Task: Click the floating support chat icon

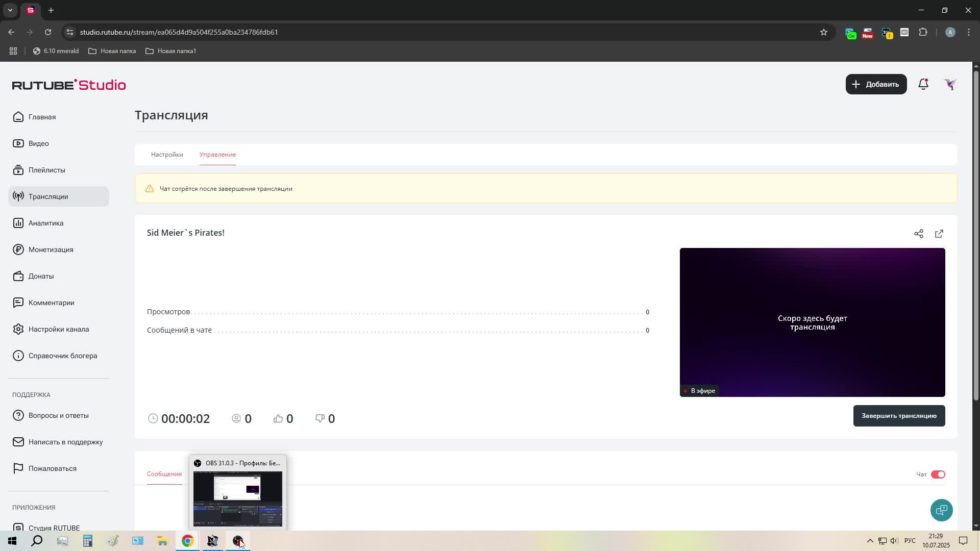Action: [941, 510]
